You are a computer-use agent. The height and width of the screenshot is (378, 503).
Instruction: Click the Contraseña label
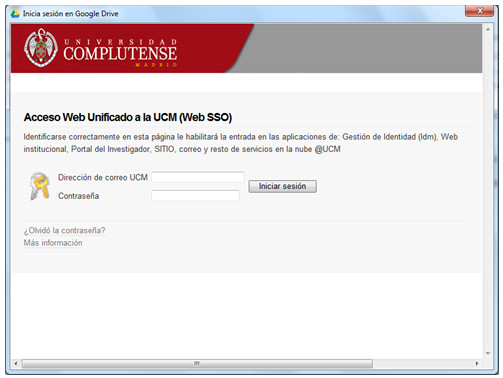[78, 196]
